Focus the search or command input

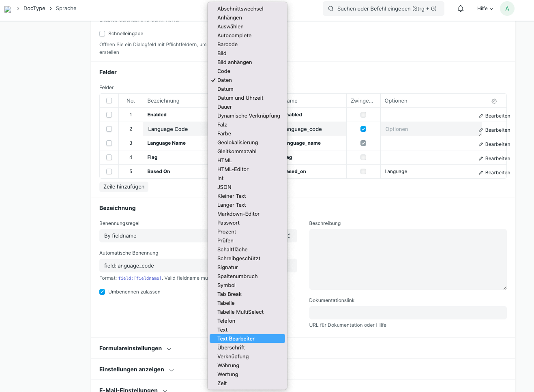[x=384, y=9]
